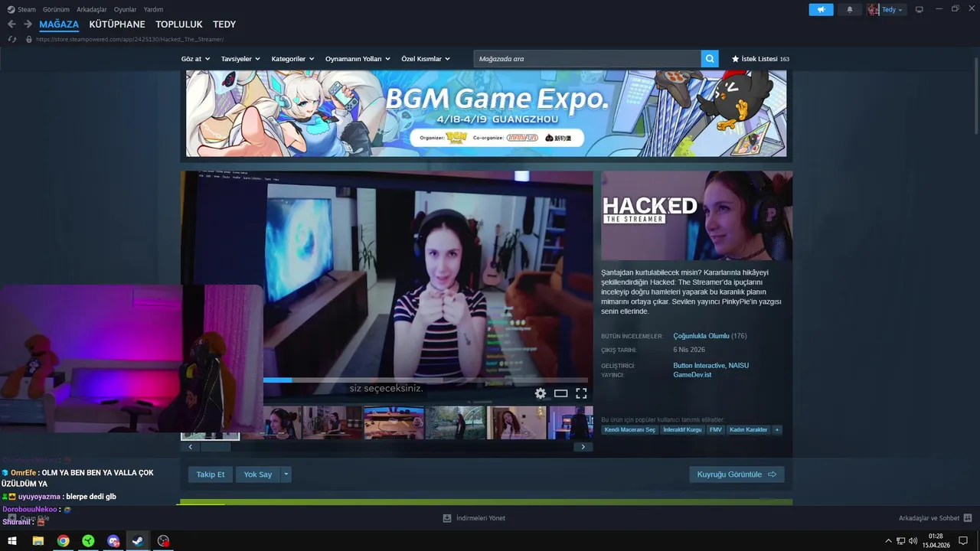Open the Windows Start menu

12,540
